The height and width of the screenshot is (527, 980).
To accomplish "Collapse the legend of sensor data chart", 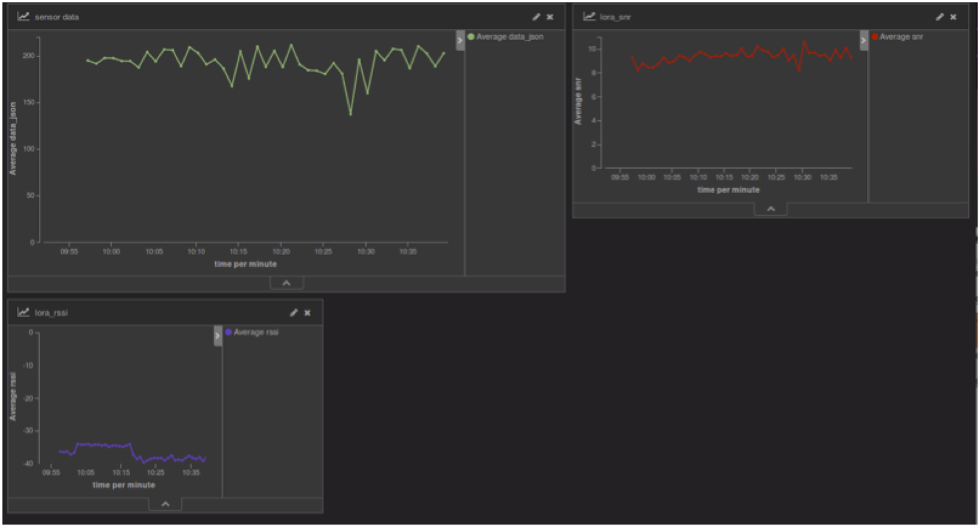I will (460, 40).
